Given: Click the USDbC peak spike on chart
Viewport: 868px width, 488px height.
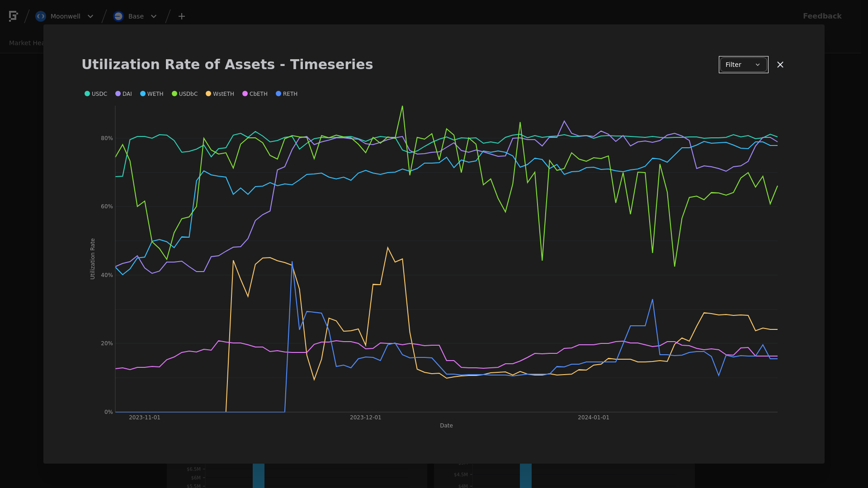Looking at the screenshot, I should point(402,107).
